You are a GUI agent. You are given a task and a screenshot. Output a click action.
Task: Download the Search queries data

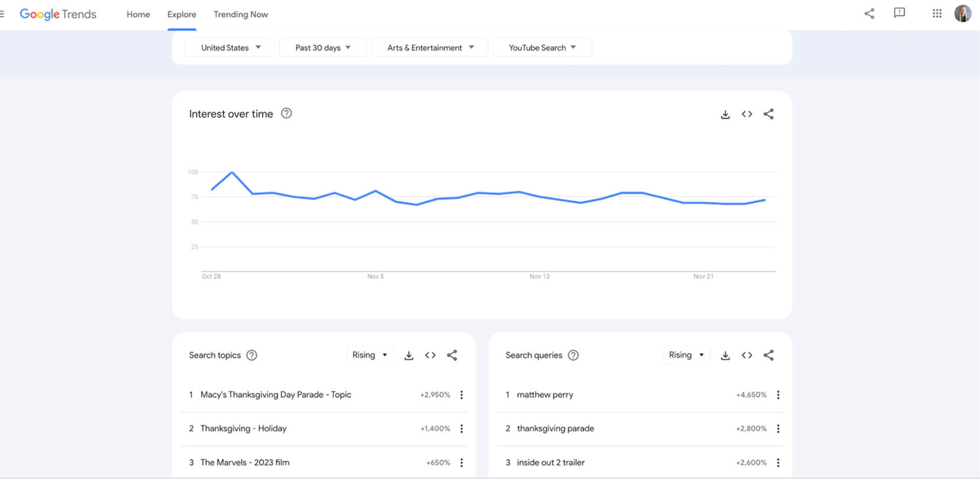[x=725, y=356]
